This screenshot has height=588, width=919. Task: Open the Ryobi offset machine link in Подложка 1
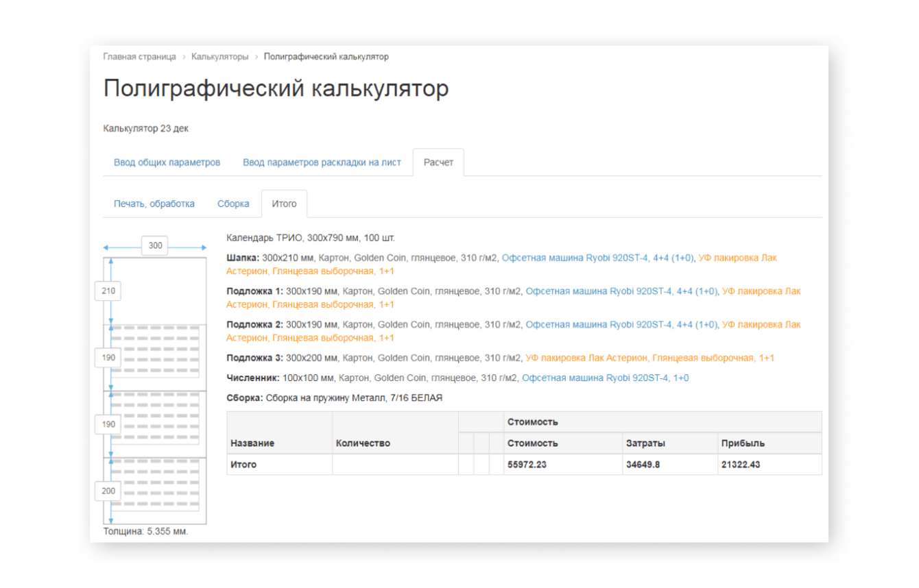[621, 291]
